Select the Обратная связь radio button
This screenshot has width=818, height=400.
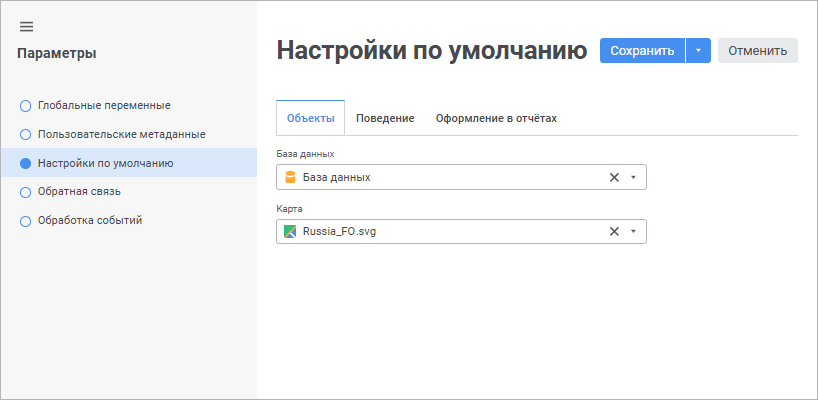click(x=26, y=192)
